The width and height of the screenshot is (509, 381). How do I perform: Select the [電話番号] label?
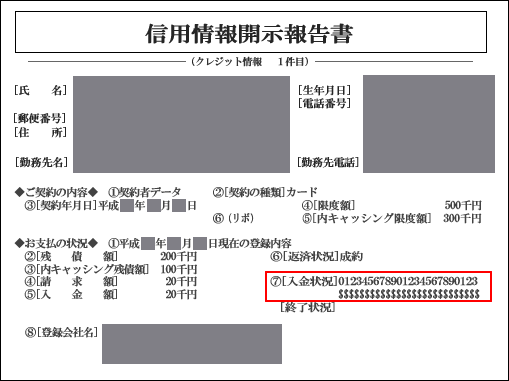click(x=324, y=103)
